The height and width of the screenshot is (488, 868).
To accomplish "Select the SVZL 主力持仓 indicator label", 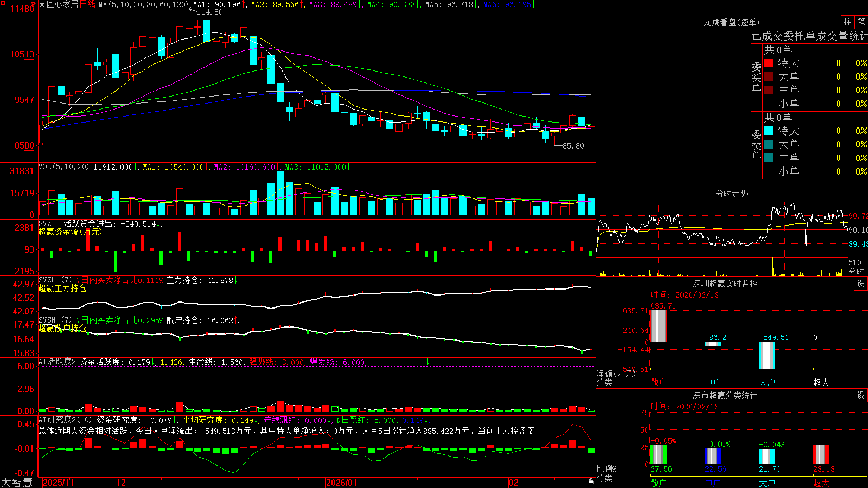I will 47,280.
